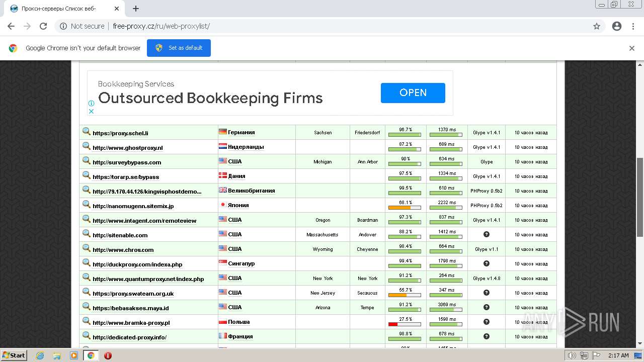
Task: Click the OPEN button on the ad
Action: pos(413,93)
